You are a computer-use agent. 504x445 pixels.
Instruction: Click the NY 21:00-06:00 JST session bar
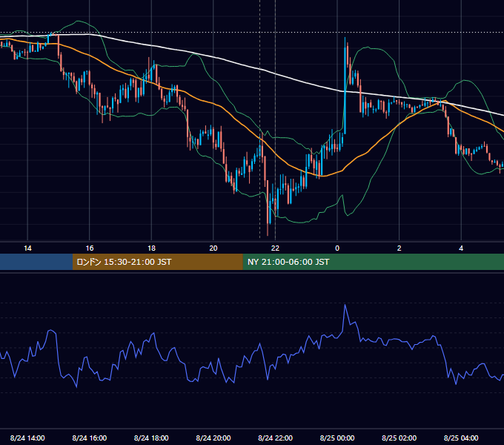click(373, 262)
